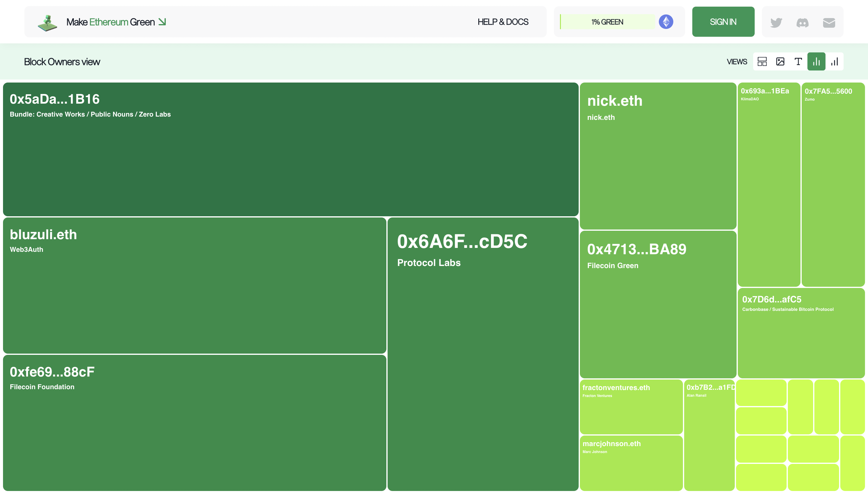Open the 0x4713...BA89 Filecoin Green block
Image resolution: width=868 pixels, height=494 pixels.
(x=658, y=304)
